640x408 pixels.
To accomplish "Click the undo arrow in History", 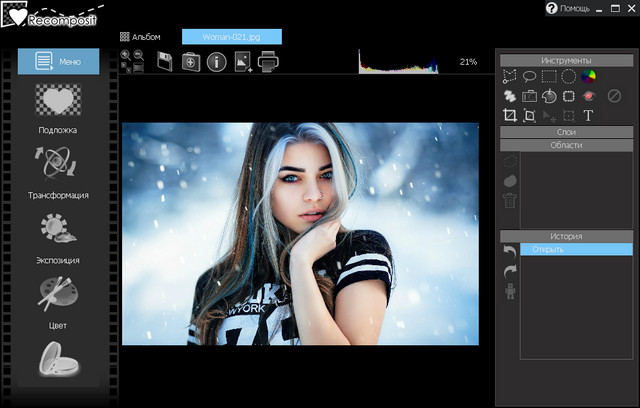I will coord(510,250).
